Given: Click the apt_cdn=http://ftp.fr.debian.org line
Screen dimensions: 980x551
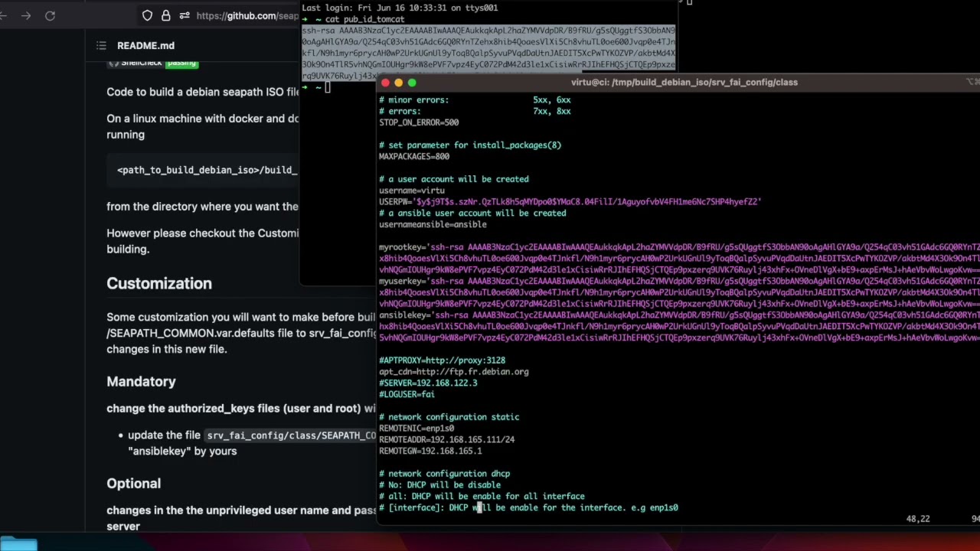Looking at the screenshot, I should point(454,372).
